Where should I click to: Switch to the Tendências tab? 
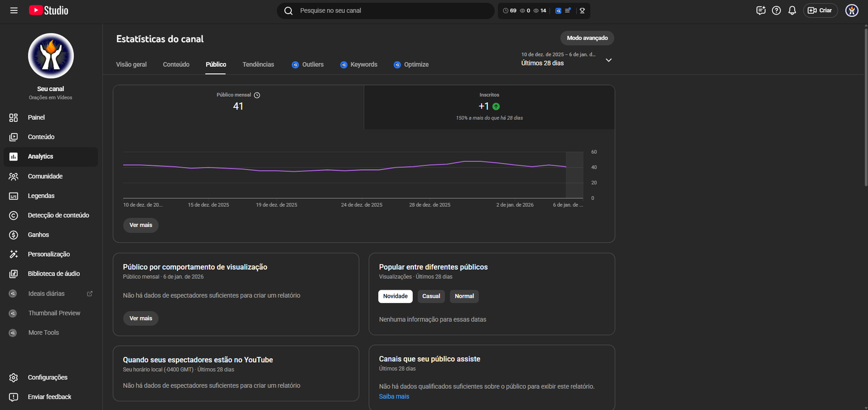click(x=258, y=65)
